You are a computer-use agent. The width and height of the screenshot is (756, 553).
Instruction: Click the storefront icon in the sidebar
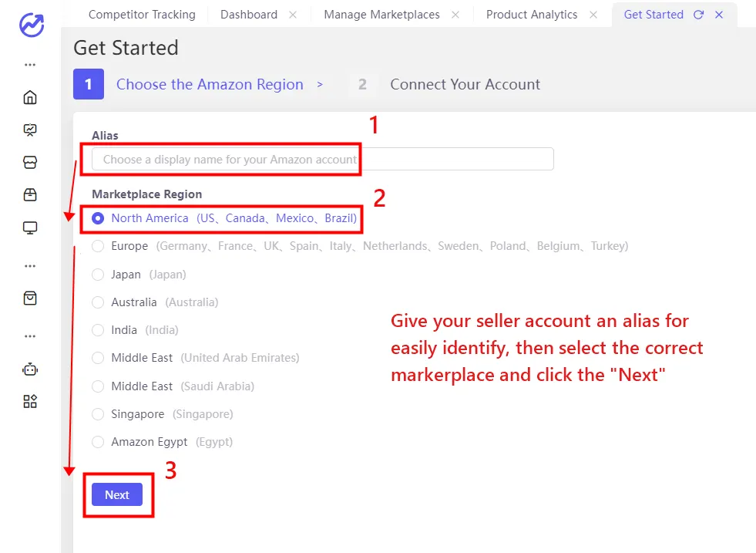(29, 162)
